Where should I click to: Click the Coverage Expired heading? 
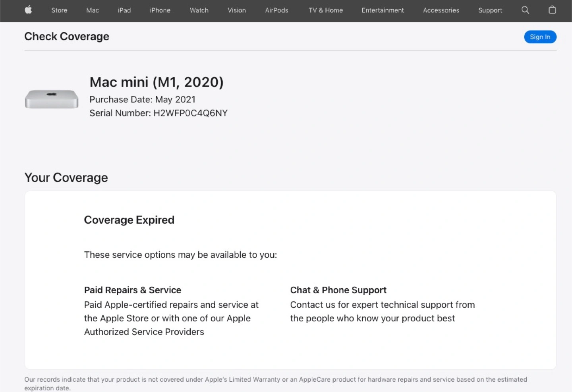click(129, 220)
